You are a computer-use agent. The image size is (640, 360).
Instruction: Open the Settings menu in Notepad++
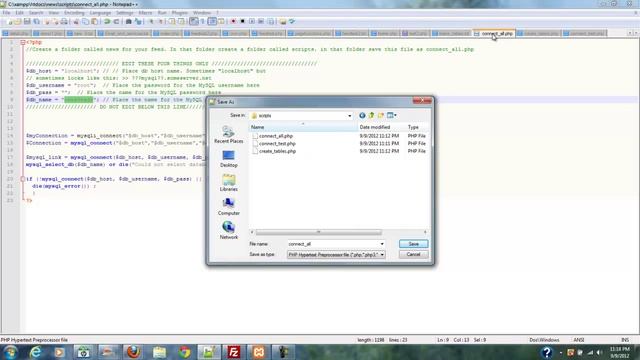click(x=124, y=13)
